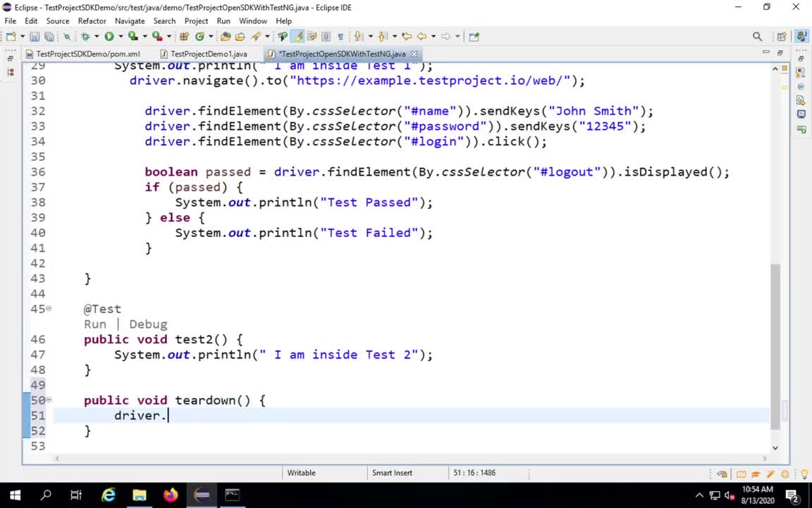Toggle Mark Occurrences highlighter icon
Screen dimensions: 812x508
tap(297, 36)
